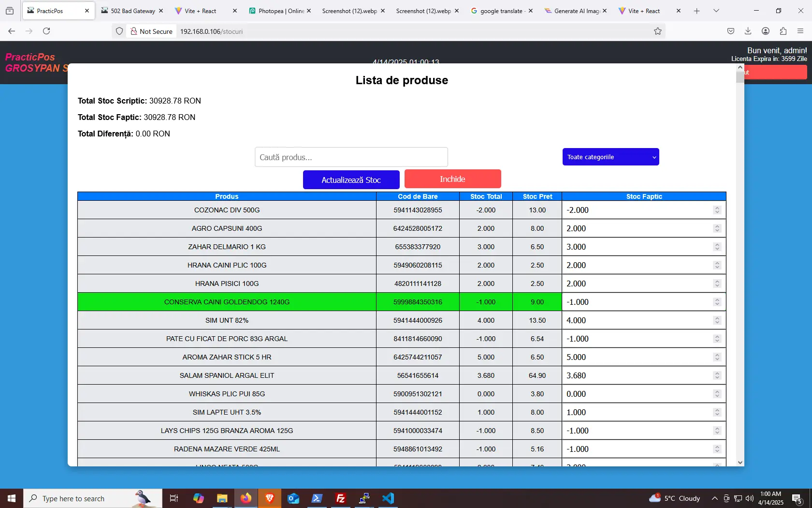Show all tabs with the tab list chevron
Screen dimensions: 812x508
tap(716, 11)
